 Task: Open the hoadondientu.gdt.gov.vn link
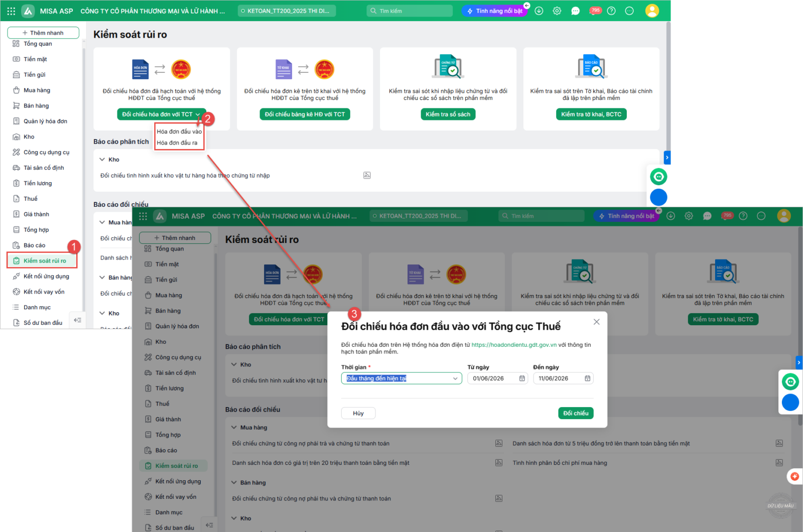pos(514,345)
